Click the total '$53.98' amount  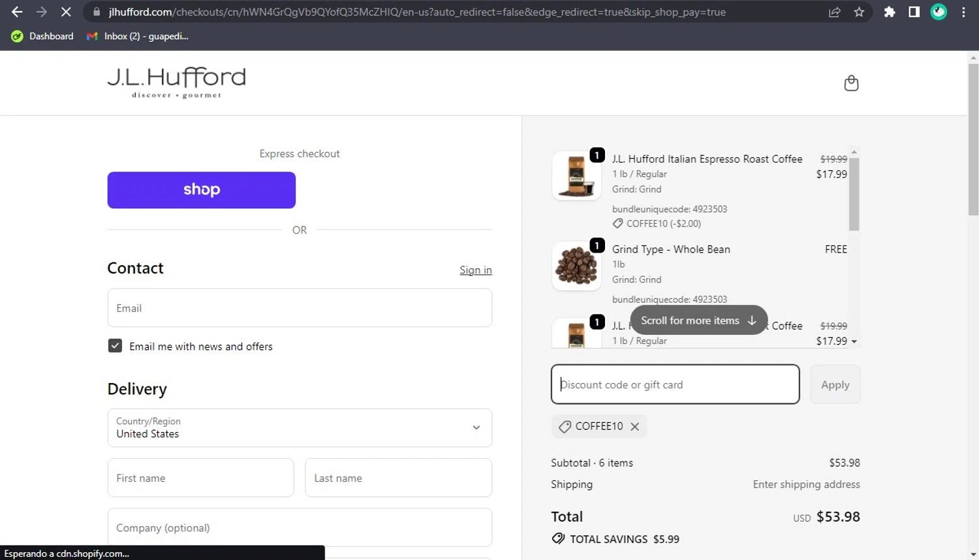838,516
